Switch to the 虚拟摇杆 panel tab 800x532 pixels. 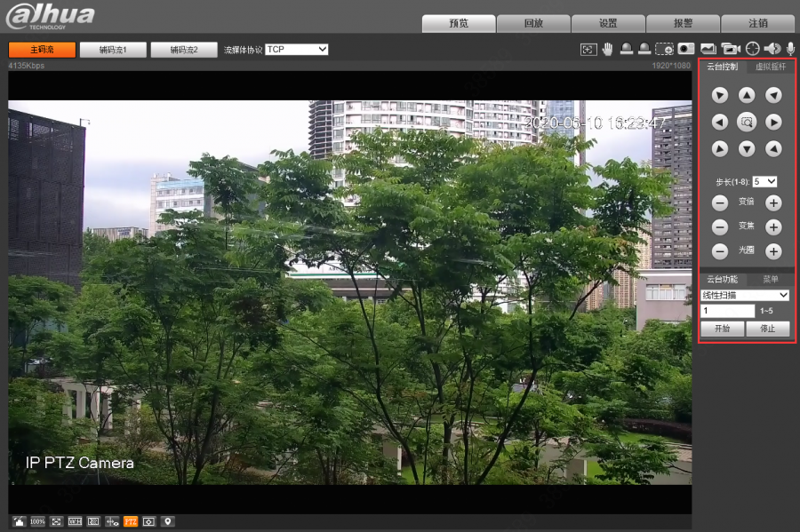click(771, 67)
